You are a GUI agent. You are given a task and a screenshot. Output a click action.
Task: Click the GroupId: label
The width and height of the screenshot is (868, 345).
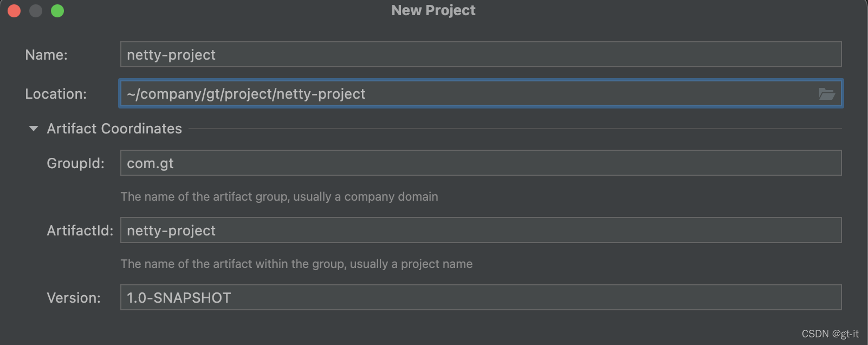(75, 163)
